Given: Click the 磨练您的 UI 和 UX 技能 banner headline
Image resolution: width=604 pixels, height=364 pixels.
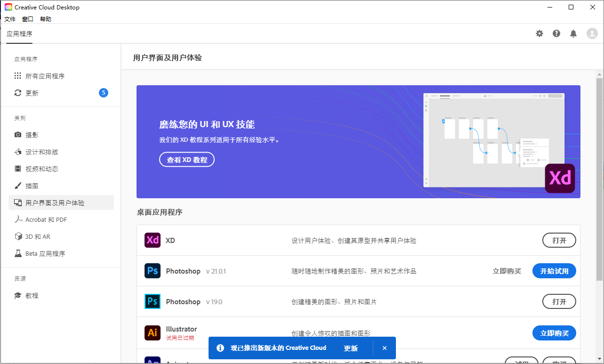Looking at the screenshot, I should tap(207, 124).
